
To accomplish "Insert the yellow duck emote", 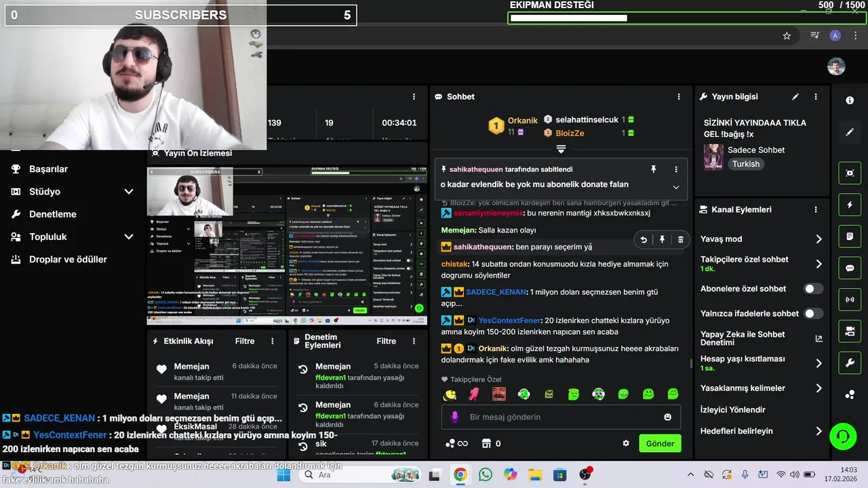I will point(450,394).
